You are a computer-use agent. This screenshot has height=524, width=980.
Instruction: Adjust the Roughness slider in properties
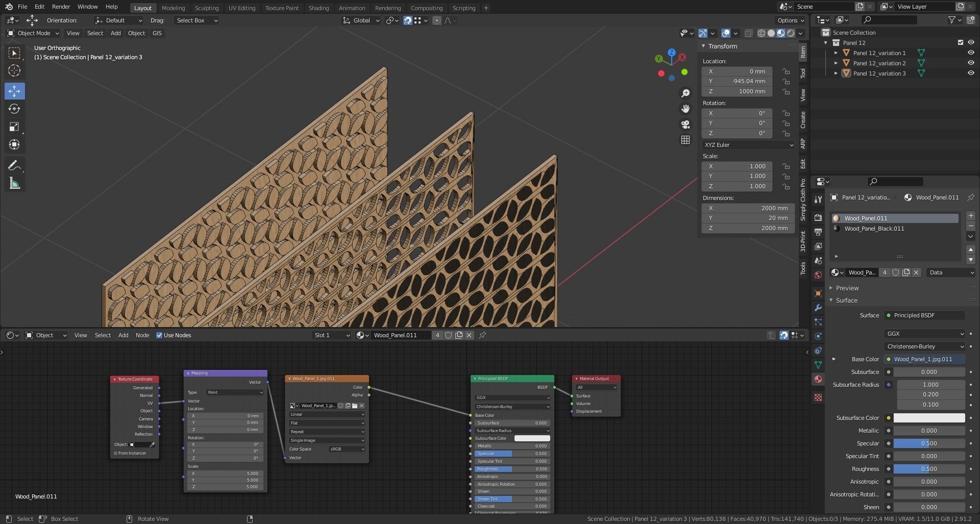tap(929, 469)
